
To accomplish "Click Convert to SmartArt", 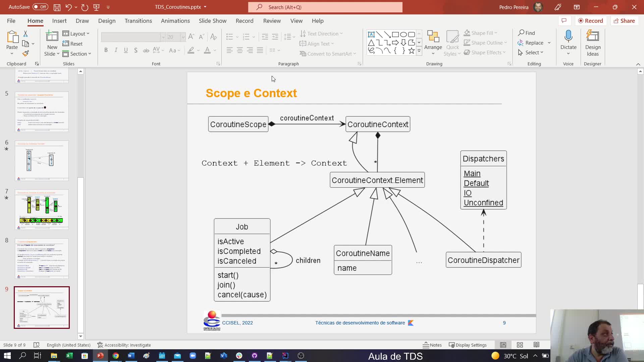I will pos(328,54).
